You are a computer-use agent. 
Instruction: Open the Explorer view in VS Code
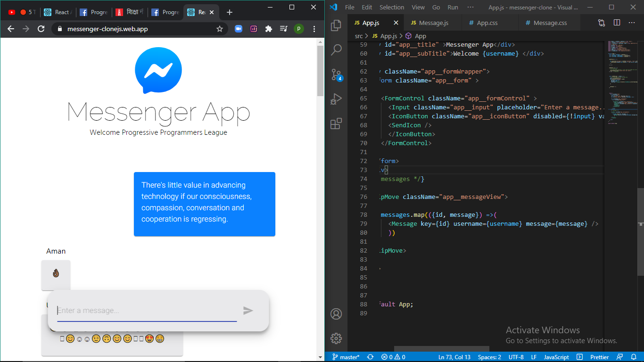[x=336, y=25]
